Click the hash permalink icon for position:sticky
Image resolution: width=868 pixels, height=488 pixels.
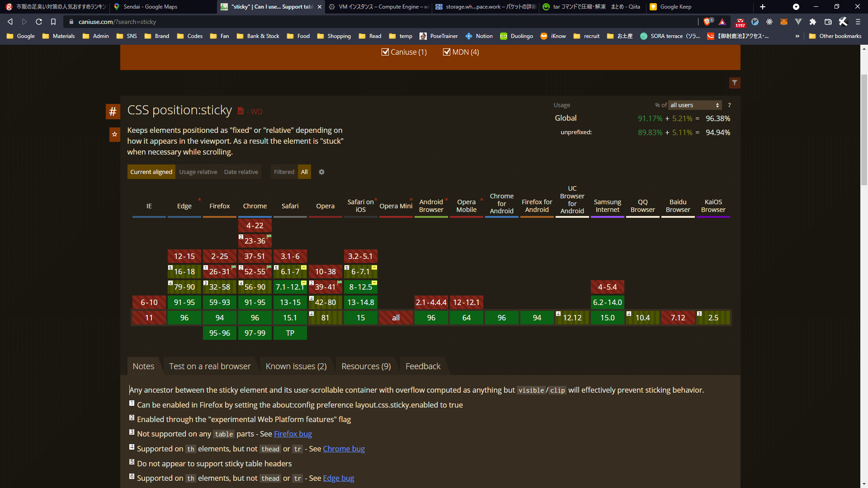point(113,112)
